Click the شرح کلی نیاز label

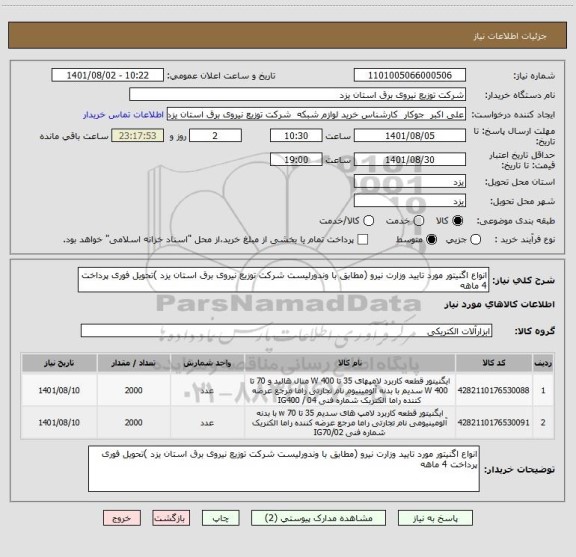[x=523, y=281]
